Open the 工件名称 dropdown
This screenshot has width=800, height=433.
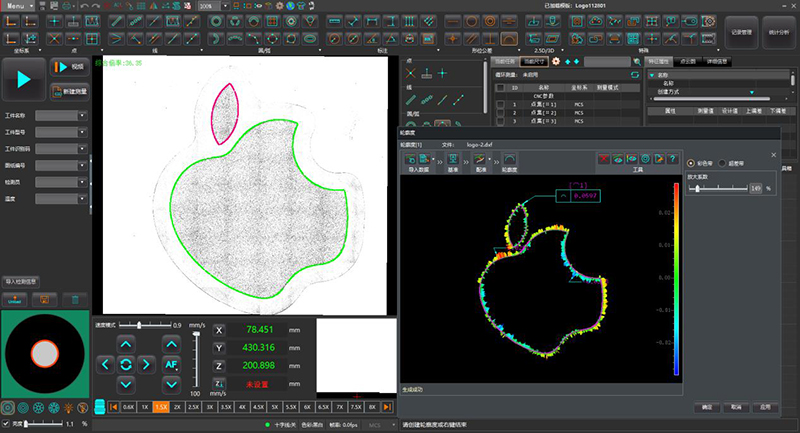pos(82,116)
